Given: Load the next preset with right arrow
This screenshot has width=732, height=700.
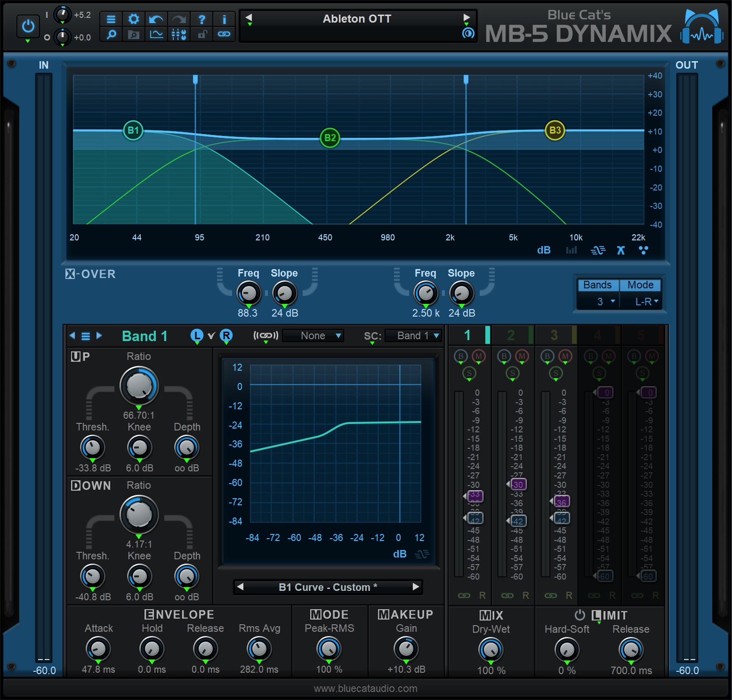Looking at the screenshot, I should tap(467, 18).
